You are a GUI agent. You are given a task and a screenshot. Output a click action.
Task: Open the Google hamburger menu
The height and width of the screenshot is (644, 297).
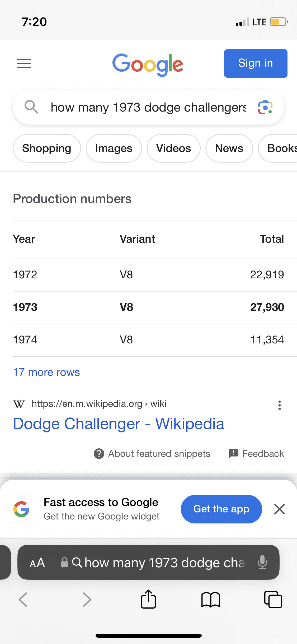24,63
